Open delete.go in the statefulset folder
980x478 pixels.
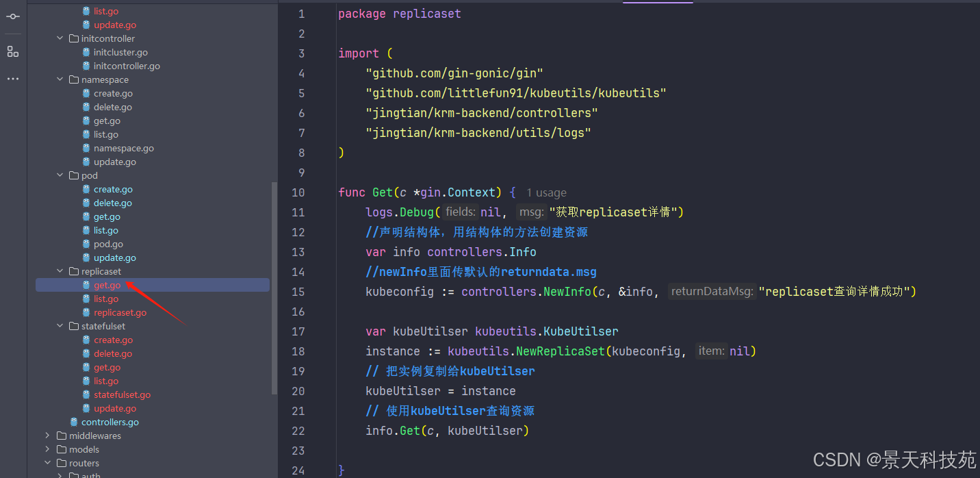pyautogui.click(x=113, y=353)
